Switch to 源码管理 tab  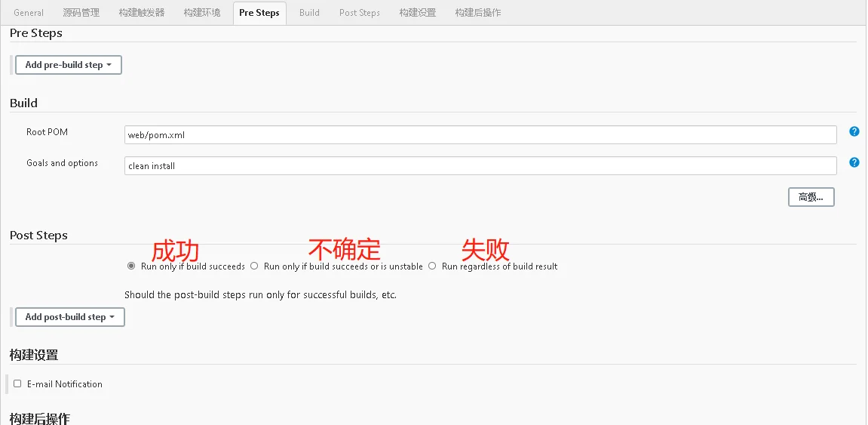click(81, 12)
